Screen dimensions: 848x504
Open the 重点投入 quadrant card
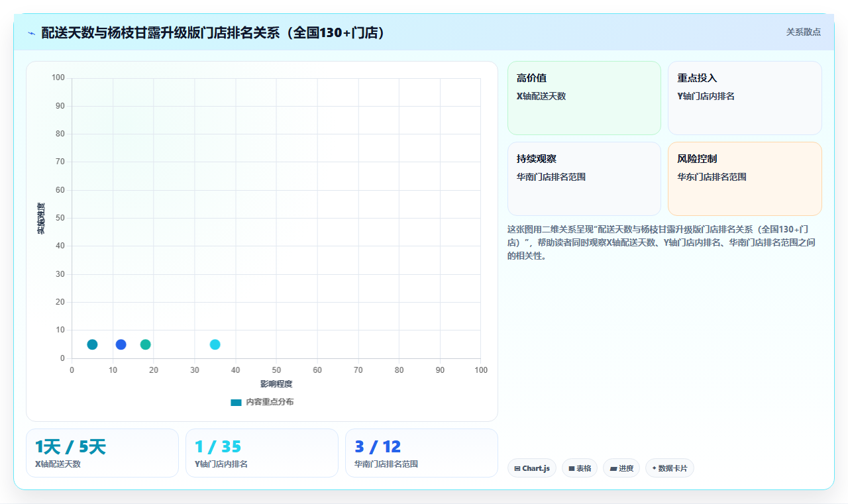[745, 98]
